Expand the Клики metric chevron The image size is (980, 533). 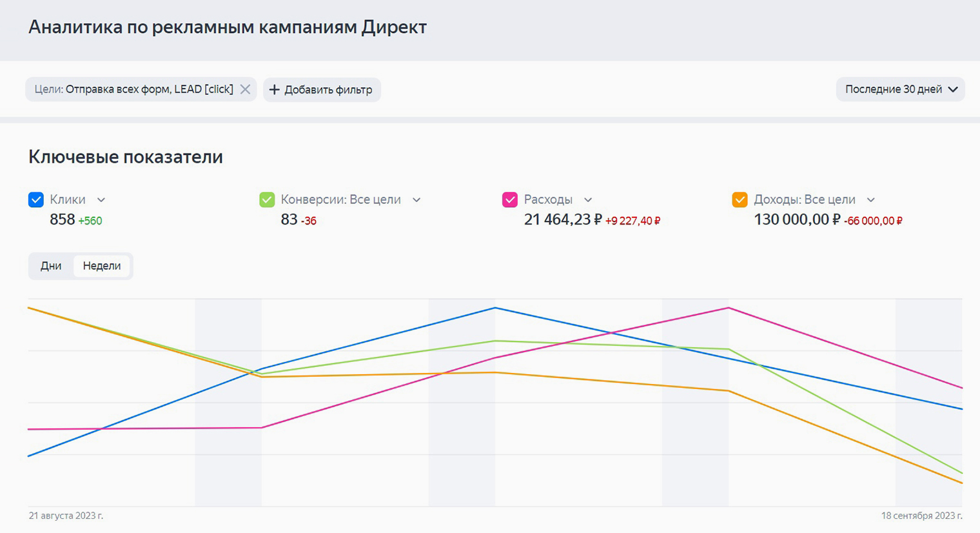point(101,200)
